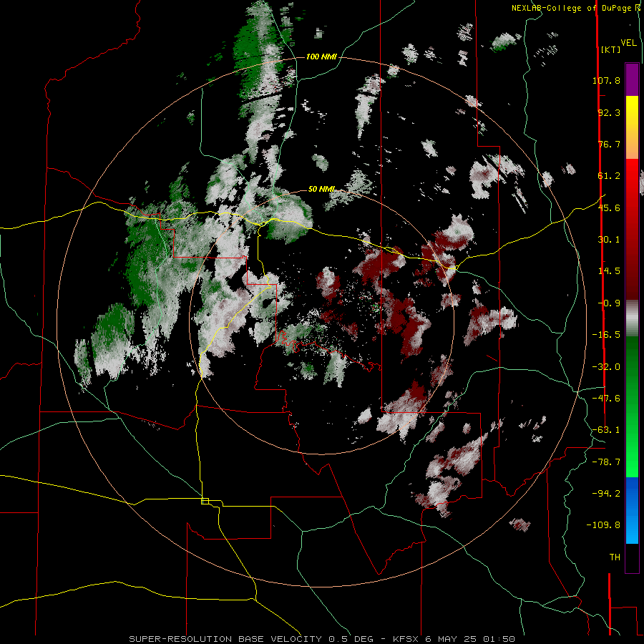Click the 76.7 legend value
Image resolution: width=644 pixels, height=644 pixels.
click(x=609, y=144)
